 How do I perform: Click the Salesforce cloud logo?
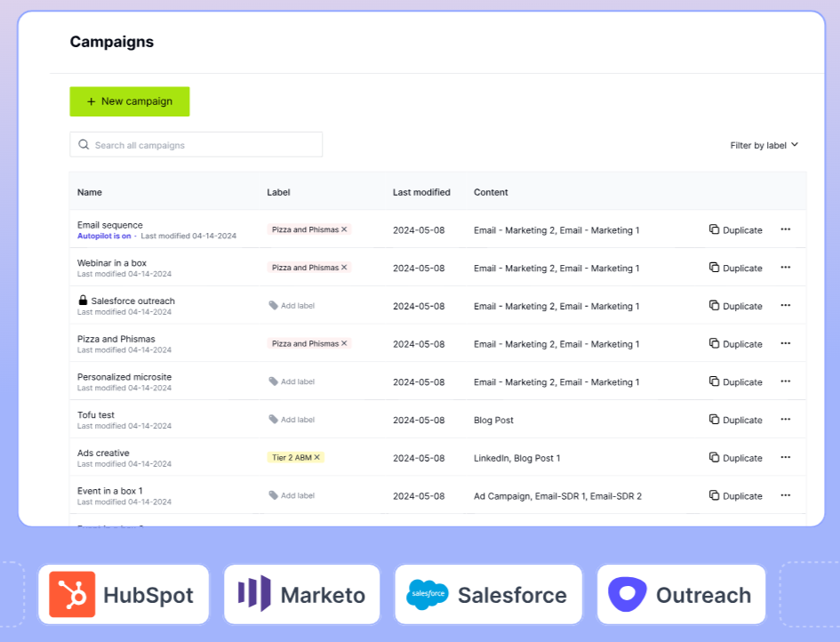[x=428, y=594]
